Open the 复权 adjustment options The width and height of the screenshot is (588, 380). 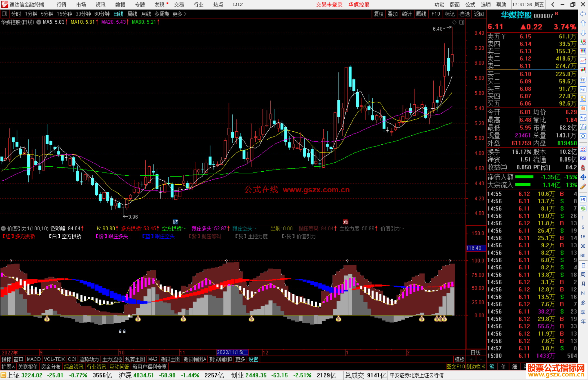pyautogui.click(x=379, y=14)
